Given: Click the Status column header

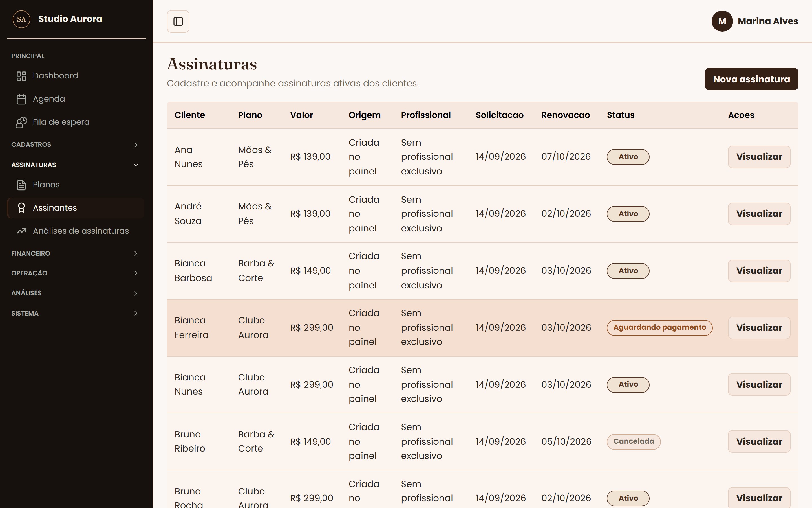Looking at the screenshot, I should tap(620, 115).
